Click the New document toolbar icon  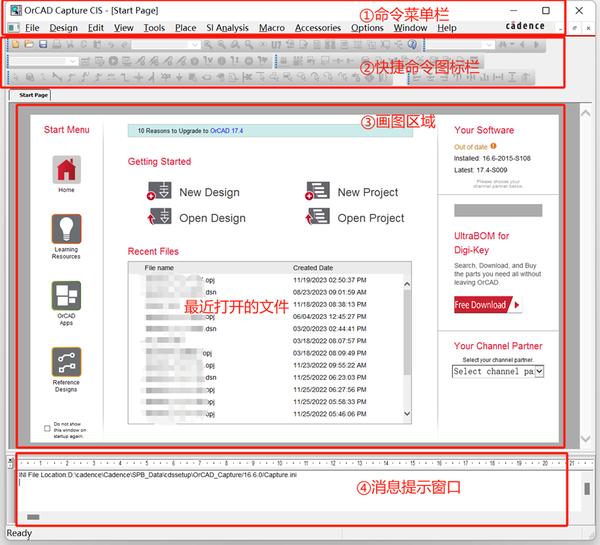tap(16, 44)
